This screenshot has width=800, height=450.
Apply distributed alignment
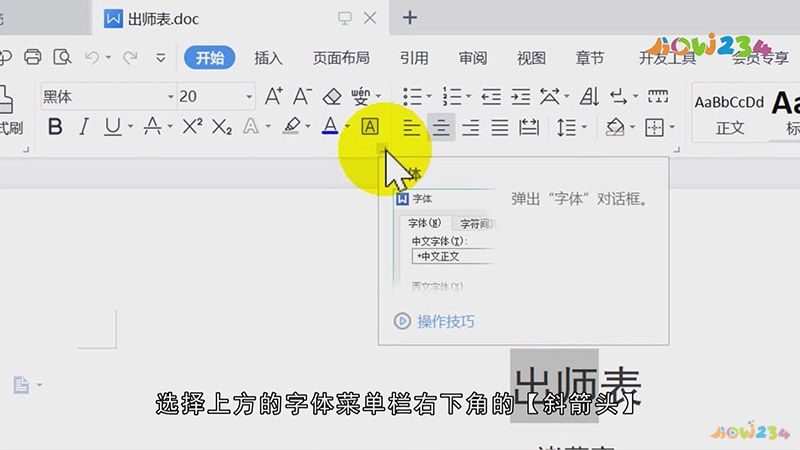tap(529, 127)
